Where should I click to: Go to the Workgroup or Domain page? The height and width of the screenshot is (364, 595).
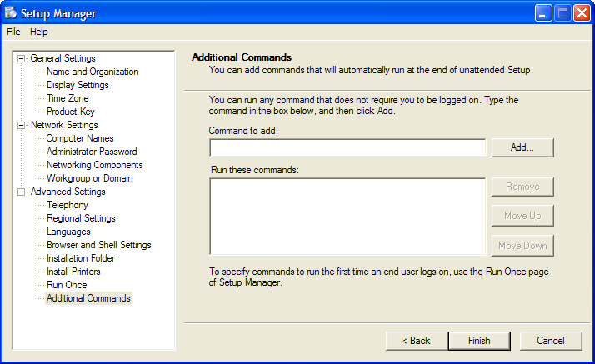pyautogui.click(x=89, y=178)
